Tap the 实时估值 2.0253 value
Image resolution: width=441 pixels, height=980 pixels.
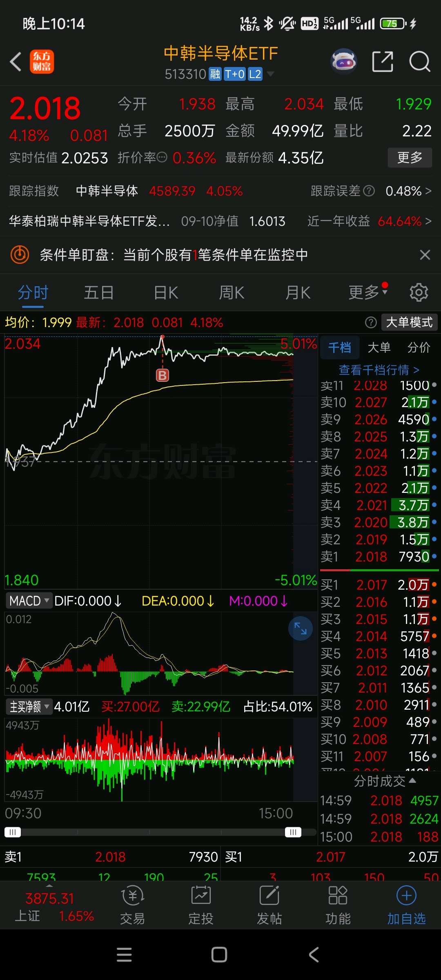click(85, 158)
